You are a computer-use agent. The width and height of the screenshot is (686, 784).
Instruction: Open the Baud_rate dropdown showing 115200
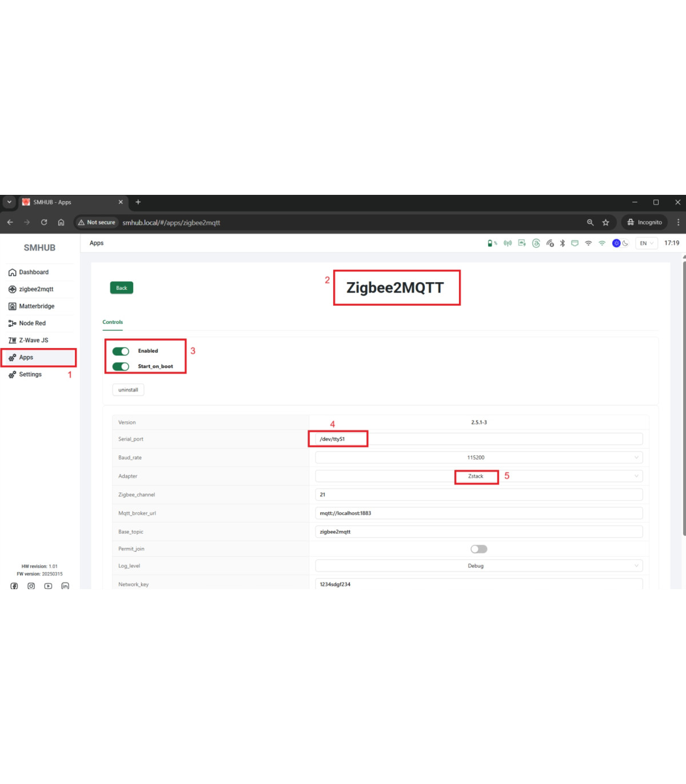pyautogui.click(x=478, y=458)
